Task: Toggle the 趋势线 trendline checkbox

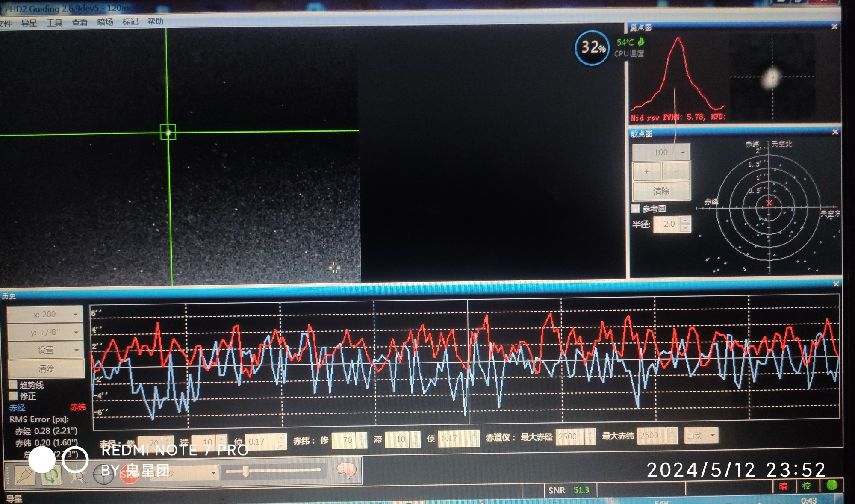Action: (x=13, y=385)
